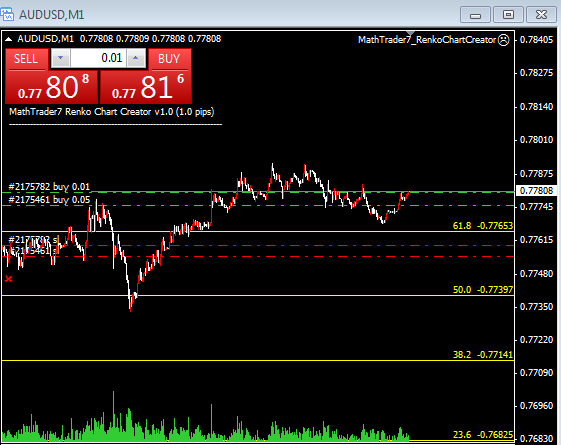Click the sell price 0.77808 tile

(52, 87)
